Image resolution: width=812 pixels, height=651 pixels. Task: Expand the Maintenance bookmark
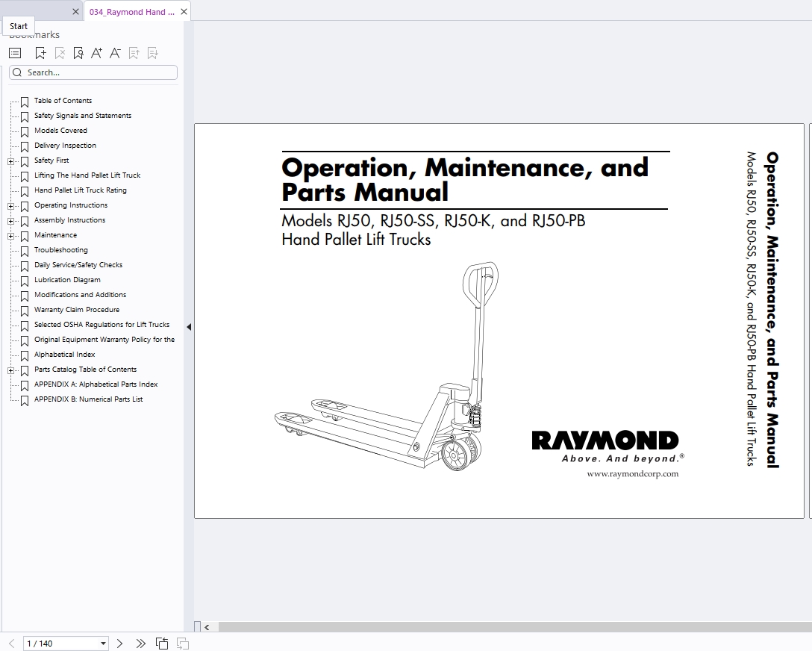tap(10, 235)
